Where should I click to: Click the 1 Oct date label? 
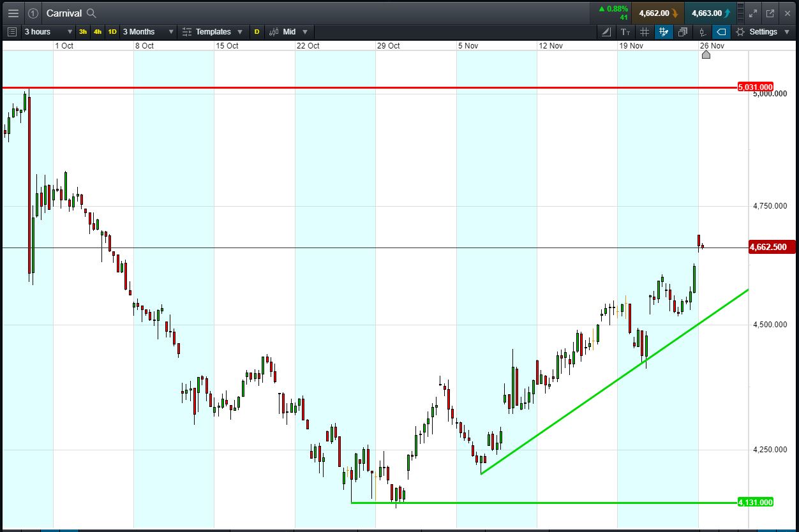coord(64,46)
